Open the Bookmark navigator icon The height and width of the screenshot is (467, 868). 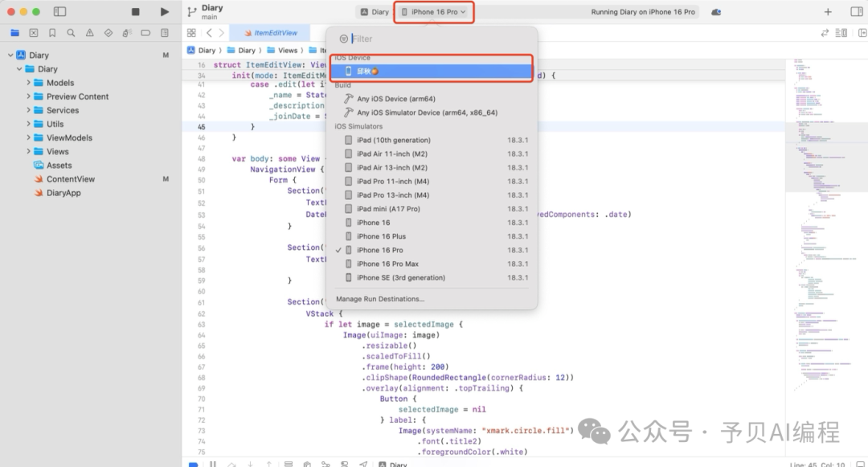pyautogui.click(x=52, y=33)
